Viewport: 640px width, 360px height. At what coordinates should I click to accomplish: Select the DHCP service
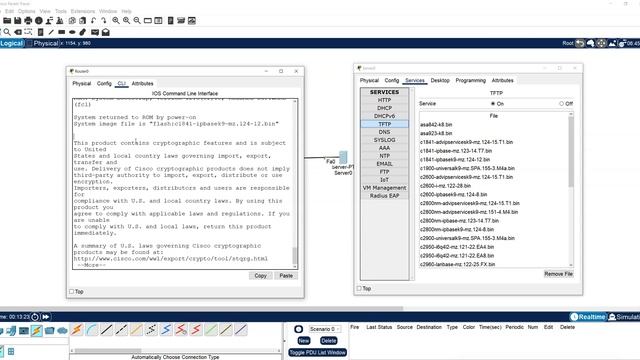click(384, 108)
